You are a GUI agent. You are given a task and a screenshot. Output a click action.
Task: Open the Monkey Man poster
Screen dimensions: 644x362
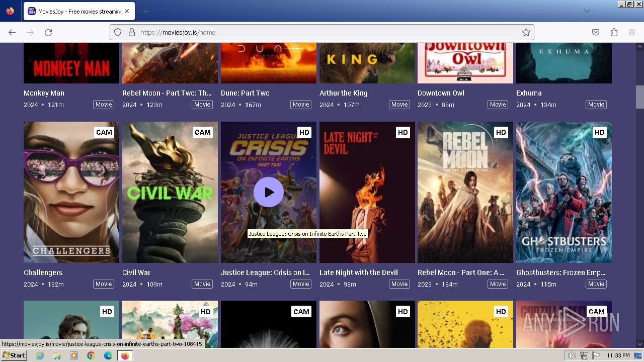coord(71,63)
